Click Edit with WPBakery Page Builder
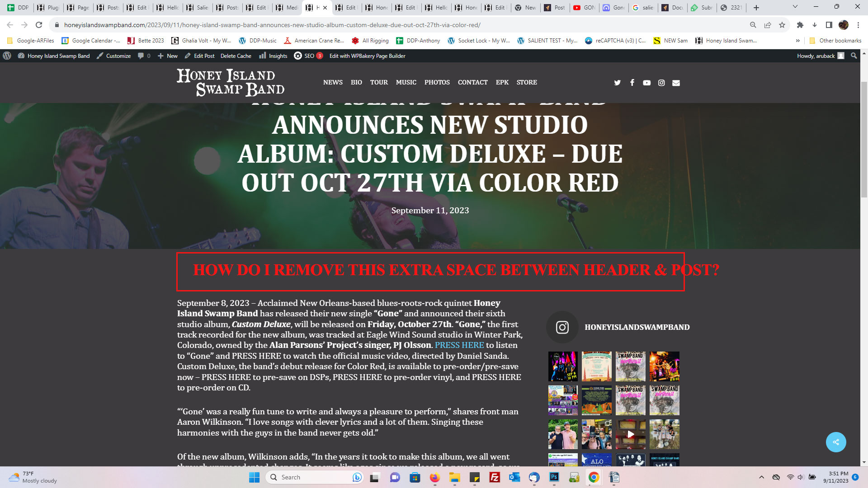 (367, 56)
